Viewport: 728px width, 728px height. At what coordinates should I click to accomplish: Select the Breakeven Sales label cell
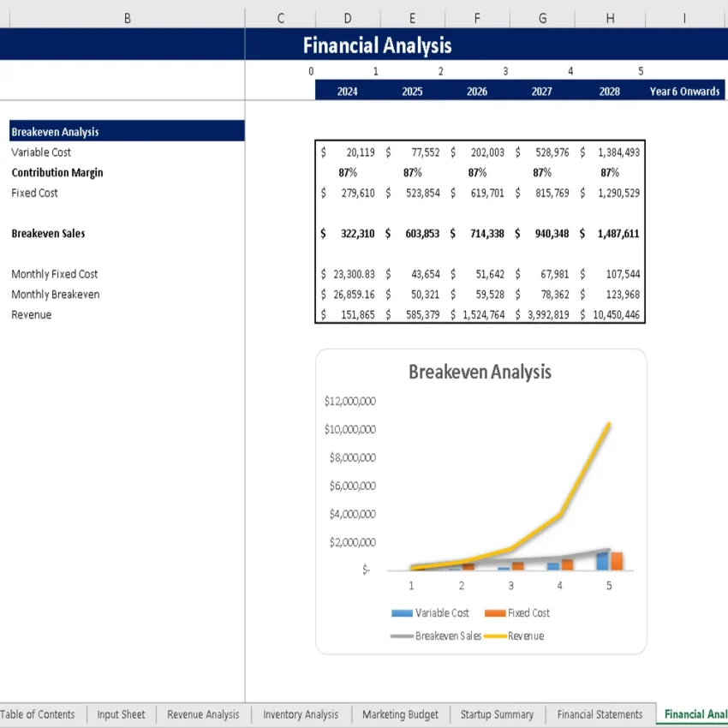(x=48, y=233)
